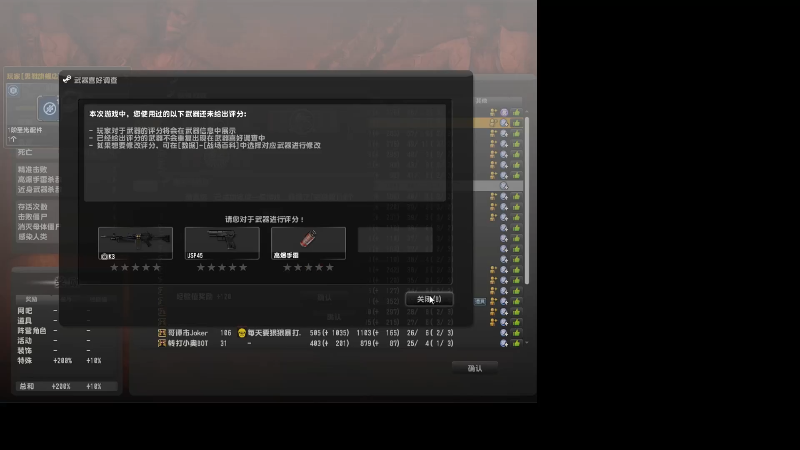This screenshot has height=450, width=800.
Task: Select player name 哥谭市Joker in scoreboard
Action: coord(188,333)
